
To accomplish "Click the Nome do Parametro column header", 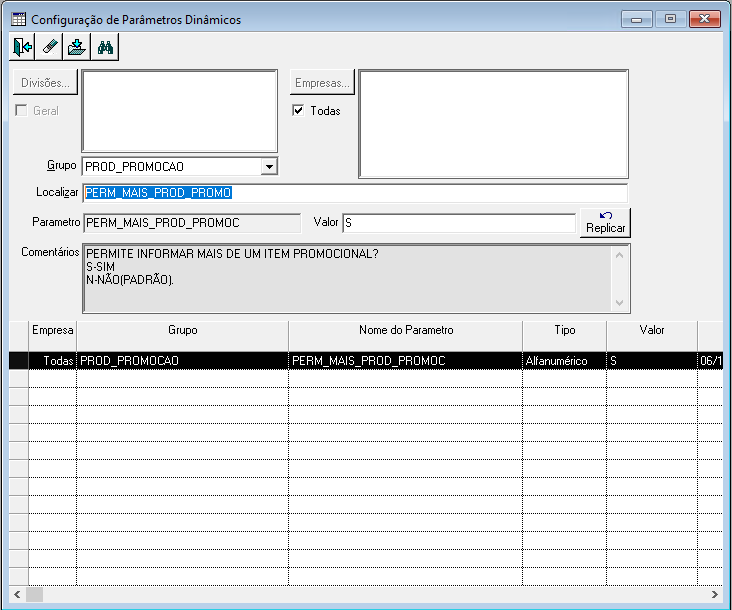I will pyautogui.click(x=406, y=335).
